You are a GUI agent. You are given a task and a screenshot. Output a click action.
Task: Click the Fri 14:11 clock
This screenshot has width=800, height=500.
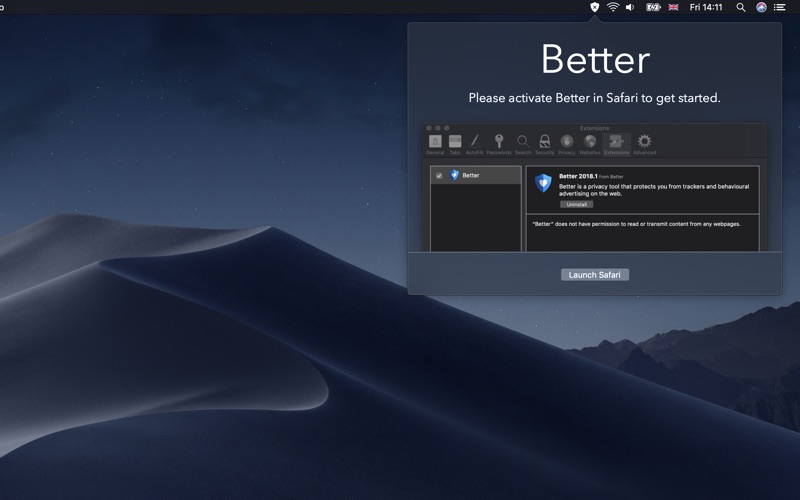click(x=706, y=7)
